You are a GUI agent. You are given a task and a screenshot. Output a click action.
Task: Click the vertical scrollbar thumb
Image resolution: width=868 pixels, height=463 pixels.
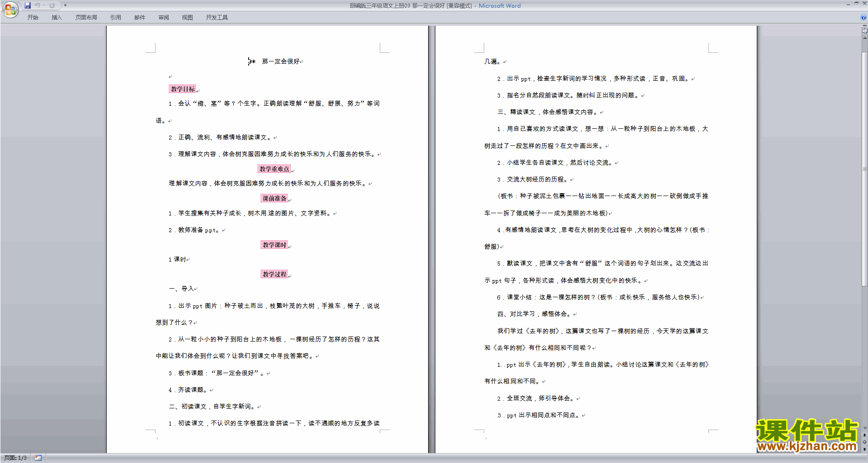tap(865, 169)
